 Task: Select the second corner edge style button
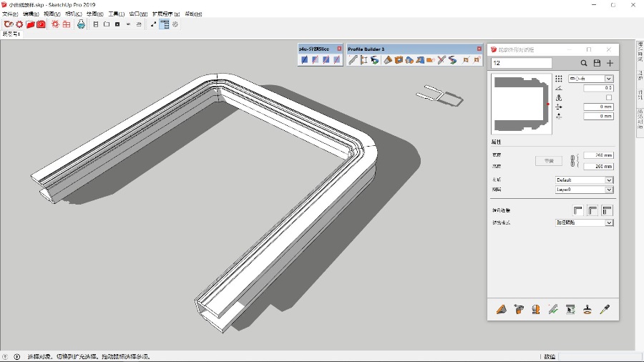tap(592, 210)
